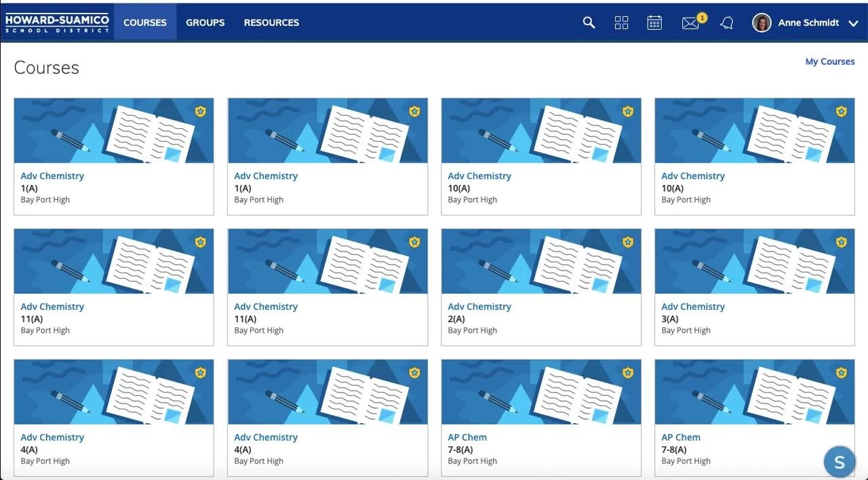Click the Adv Chemistry 3(A) banner image
The height and width of the screenshot is (480, 868).
coord(755,261)
